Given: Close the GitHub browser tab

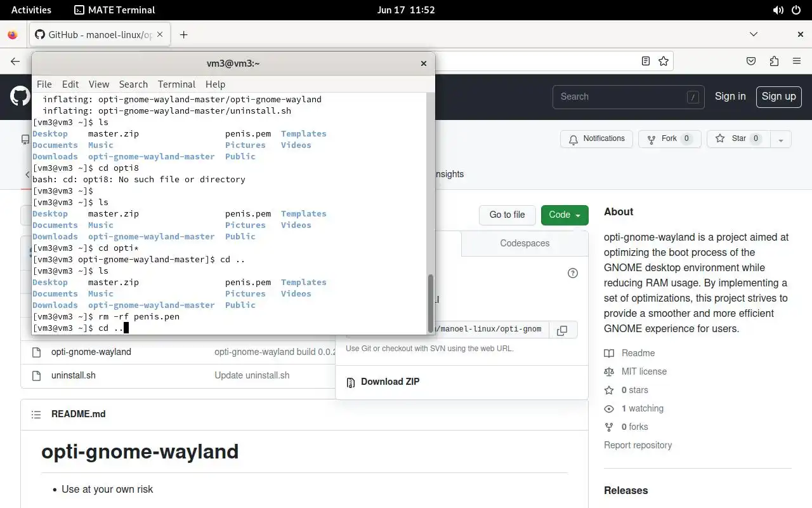Looking at the screenshot, I should coord(160,35).
